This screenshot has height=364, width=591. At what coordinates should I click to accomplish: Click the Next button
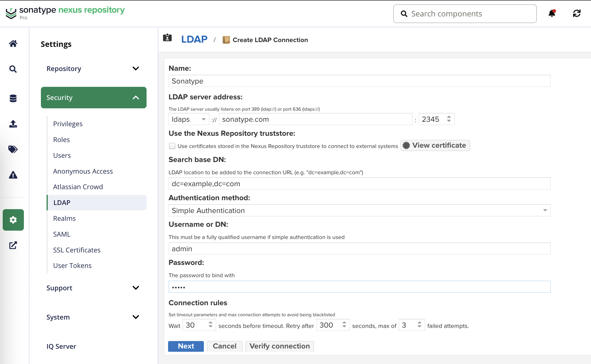tap(186, 346)
